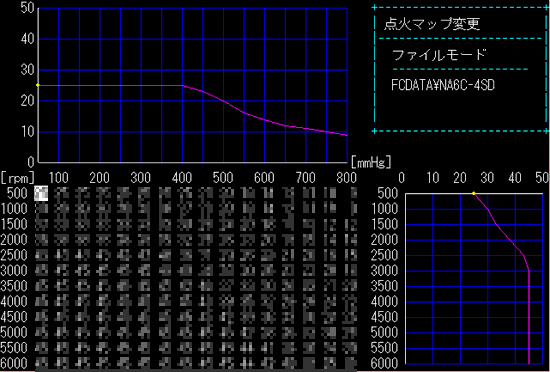Click the yellow marker on the rpm graph
The image size is (550, 372).
pyautogui.click(x=474, y=193)
